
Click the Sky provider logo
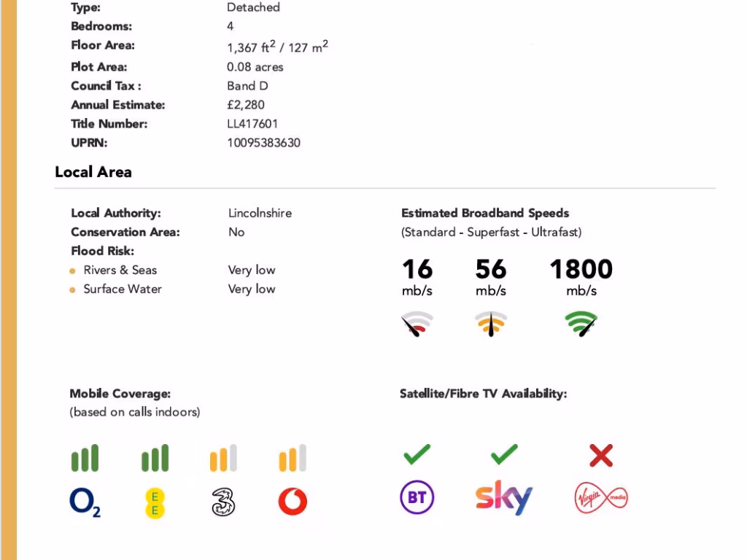504,497
